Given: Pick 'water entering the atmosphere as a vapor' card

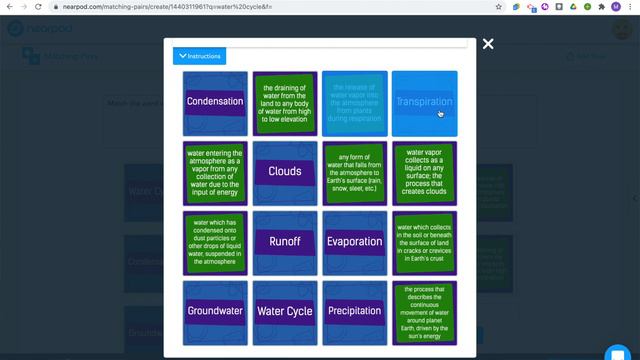Looking at the screenshot, I should (215, 173).
